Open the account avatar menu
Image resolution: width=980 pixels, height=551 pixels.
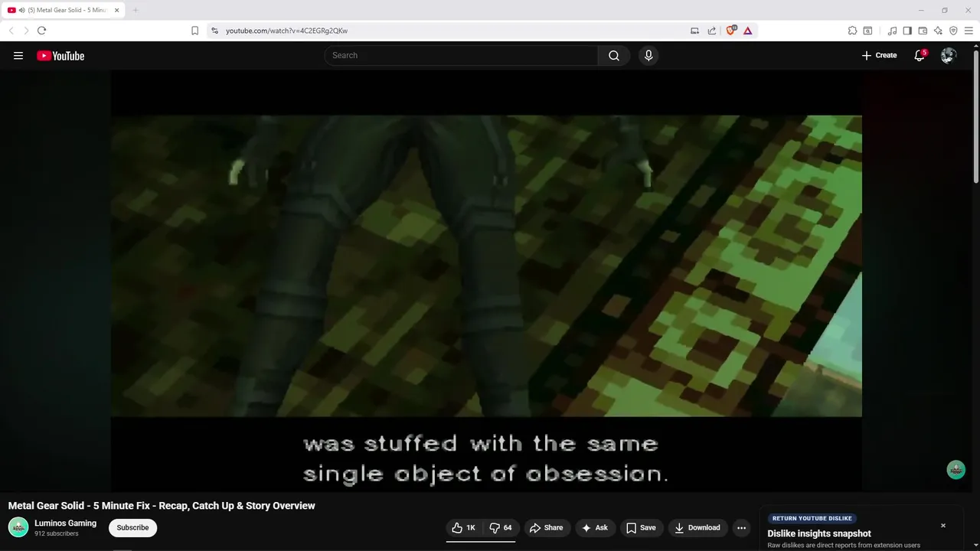coord(949,55)
